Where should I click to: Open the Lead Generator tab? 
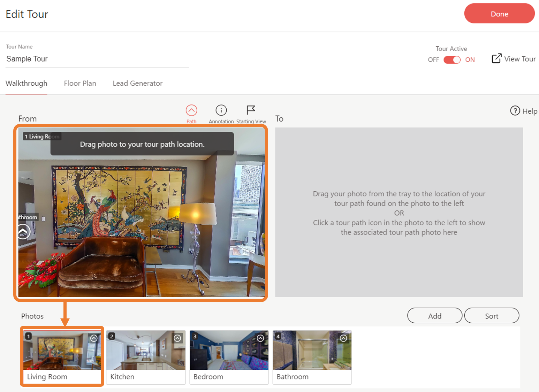(x=137, y=83)
